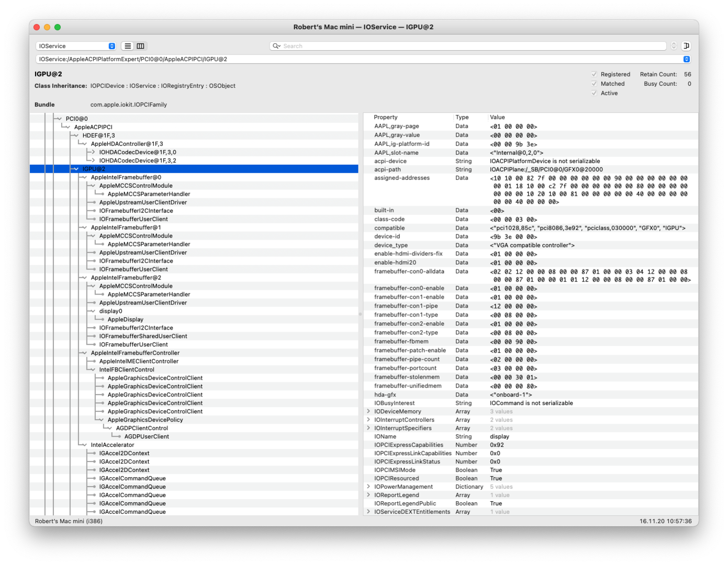Select the enable-hdmi20 property row
The height and width of the screenshot is (565, 728).
(x=531, y=263)
